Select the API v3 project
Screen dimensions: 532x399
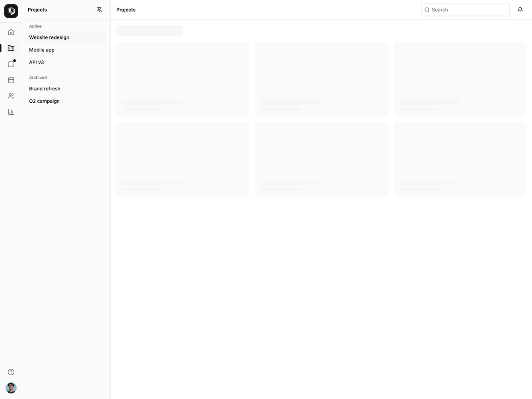pyautogui.click(x=66, y=63)
